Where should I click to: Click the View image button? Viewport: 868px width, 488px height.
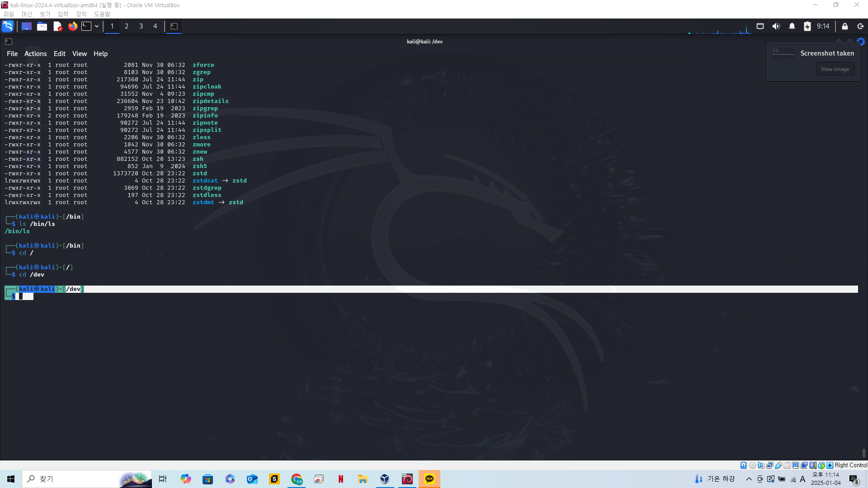pyautogui.click(x=835, y=69)
